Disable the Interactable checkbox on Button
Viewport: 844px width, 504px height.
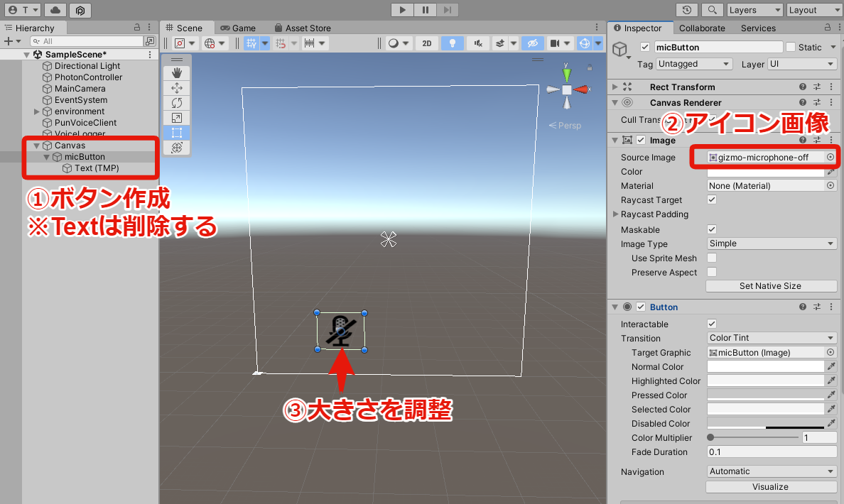tap(711, 324)
